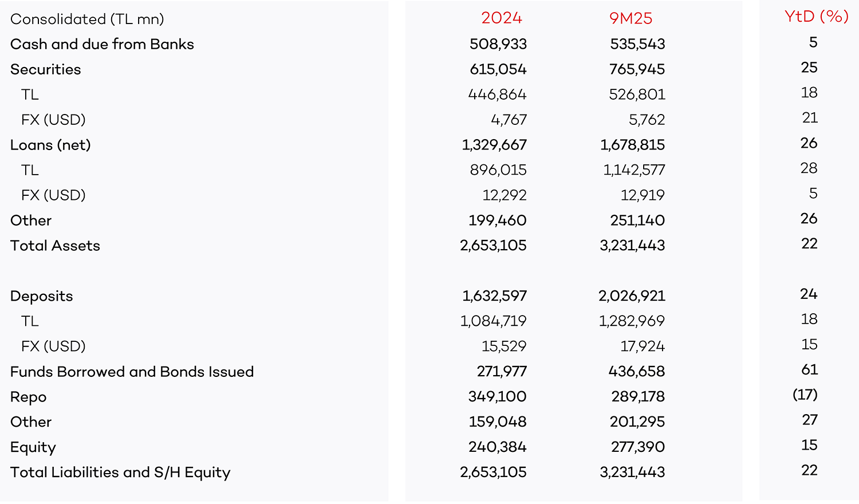Click the Equity row label
Screen dimensions: 859x504
(x=33, y=447)
